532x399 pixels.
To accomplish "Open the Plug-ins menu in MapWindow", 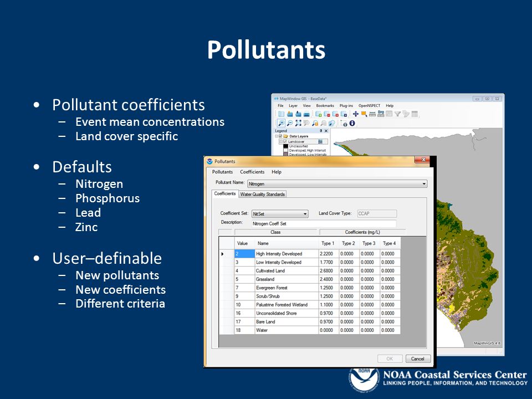I will pyautogui.click(x=346, y=105).
